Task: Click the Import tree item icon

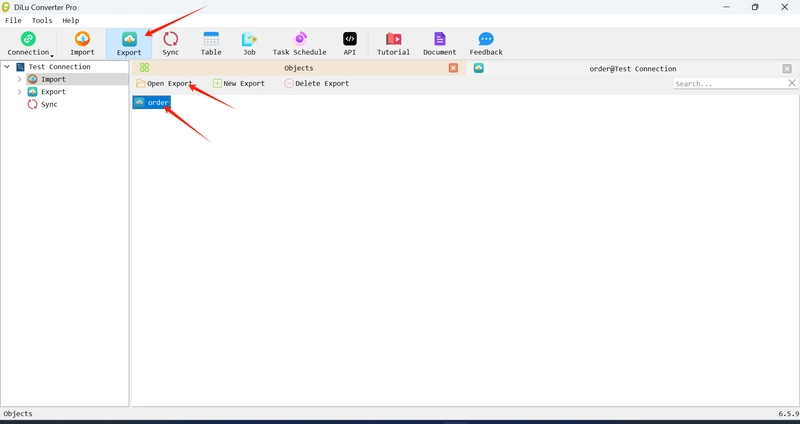Action: [x=32, y=79]
